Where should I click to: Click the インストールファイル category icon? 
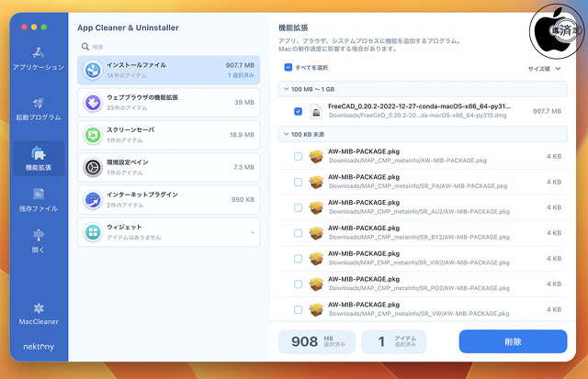tap(93, 70)
